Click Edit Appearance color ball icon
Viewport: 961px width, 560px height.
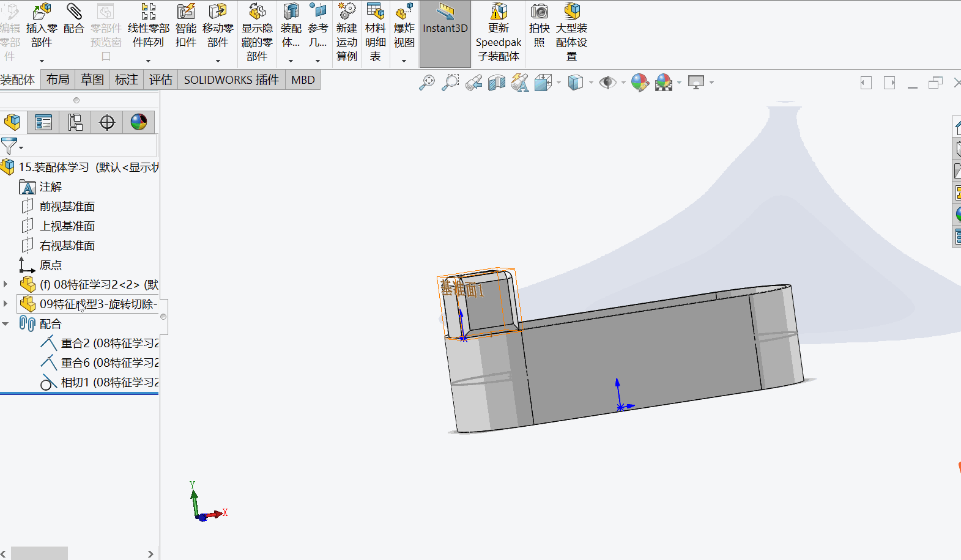pyautogui.click(x=640, y=83)
